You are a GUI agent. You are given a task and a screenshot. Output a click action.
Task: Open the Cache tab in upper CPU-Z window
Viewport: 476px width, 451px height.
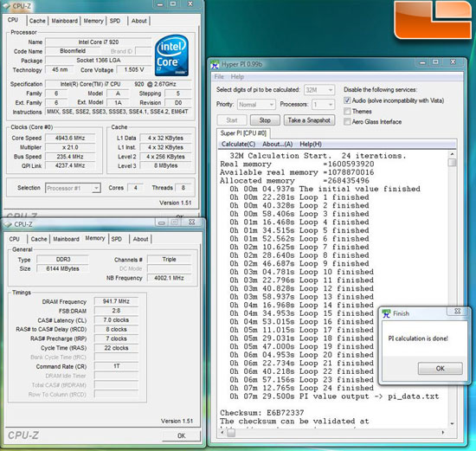[37, 21]
